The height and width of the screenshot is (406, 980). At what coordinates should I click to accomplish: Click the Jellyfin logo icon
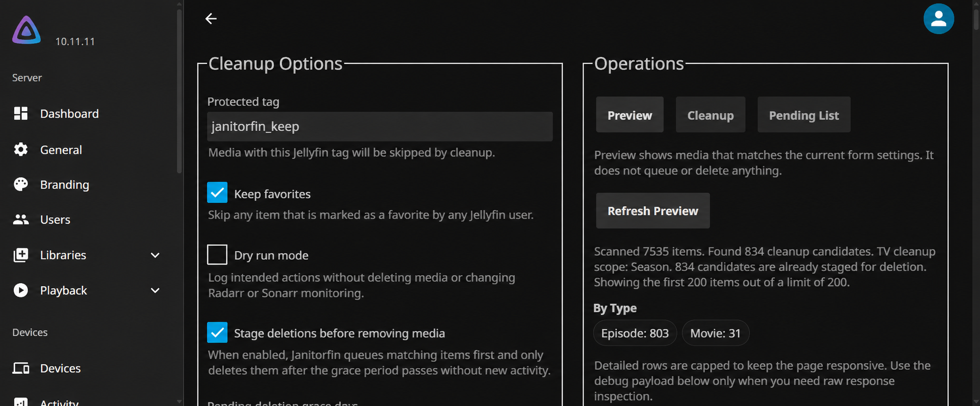(27, 30)
